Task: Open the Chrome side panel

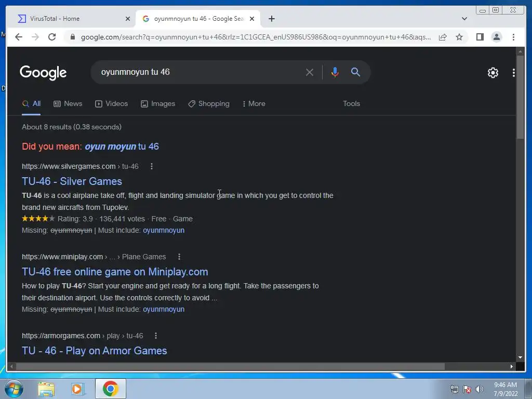Action: point(480,37)
